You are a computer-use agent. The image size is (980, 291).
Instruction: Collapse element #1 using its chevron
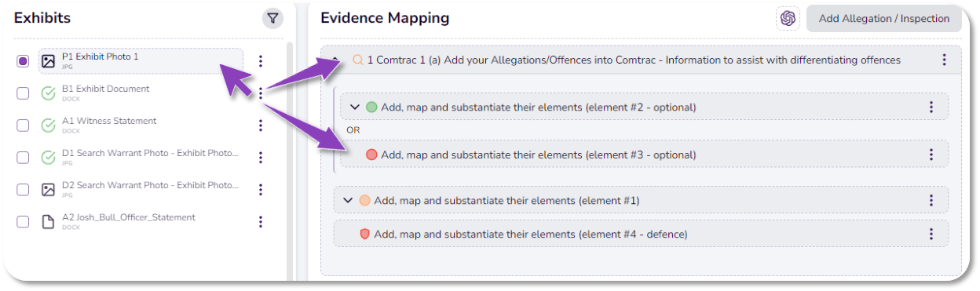click(347, 201)
